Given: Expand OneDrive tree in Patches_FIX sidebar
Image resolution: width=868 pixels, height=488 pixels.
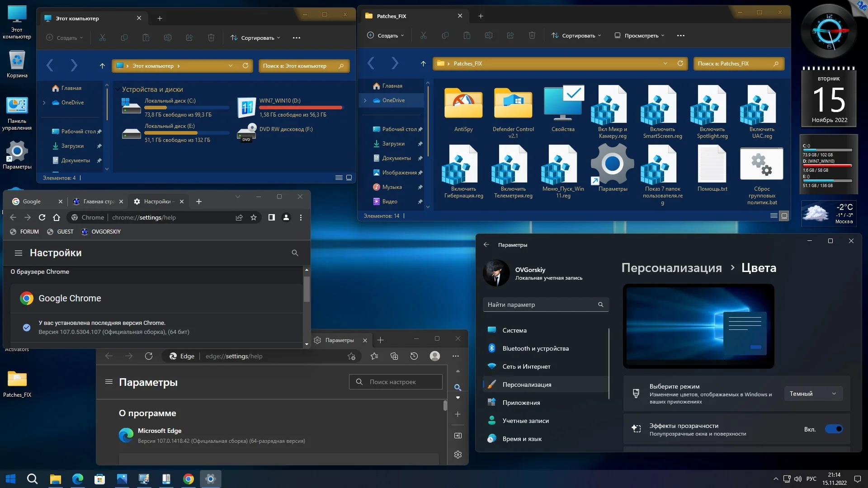Looking at the screenshot, I should (x=365, y=100).
